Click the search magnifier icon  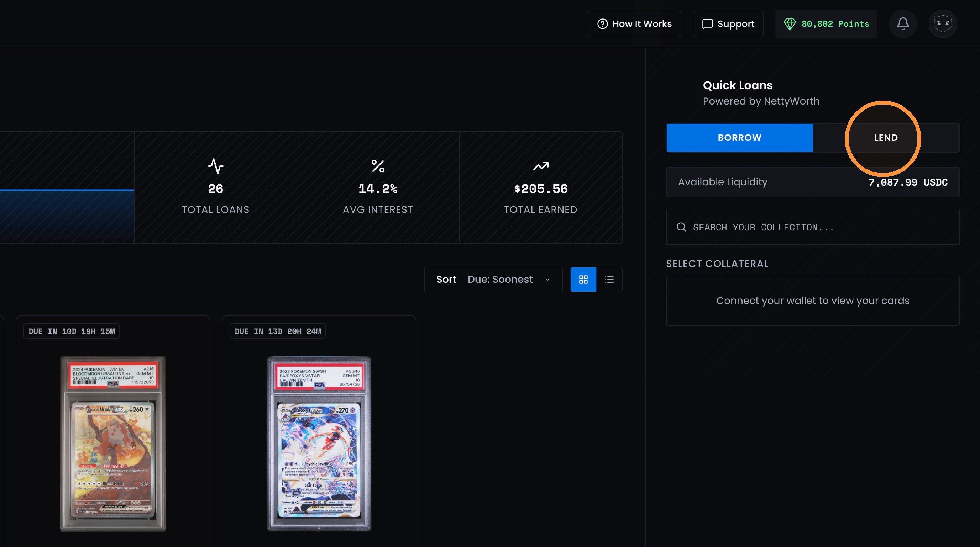click(x=681, y=227)
